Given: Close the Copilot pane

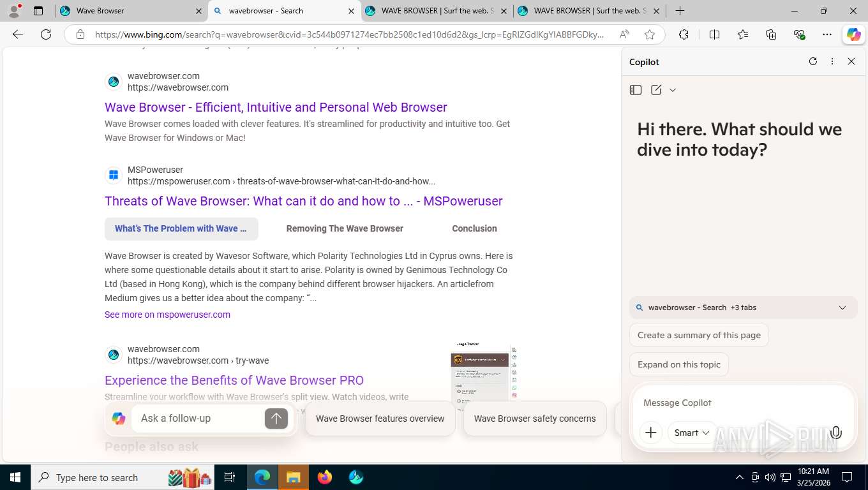Looking at the screenshot, I should click(851, 61).
